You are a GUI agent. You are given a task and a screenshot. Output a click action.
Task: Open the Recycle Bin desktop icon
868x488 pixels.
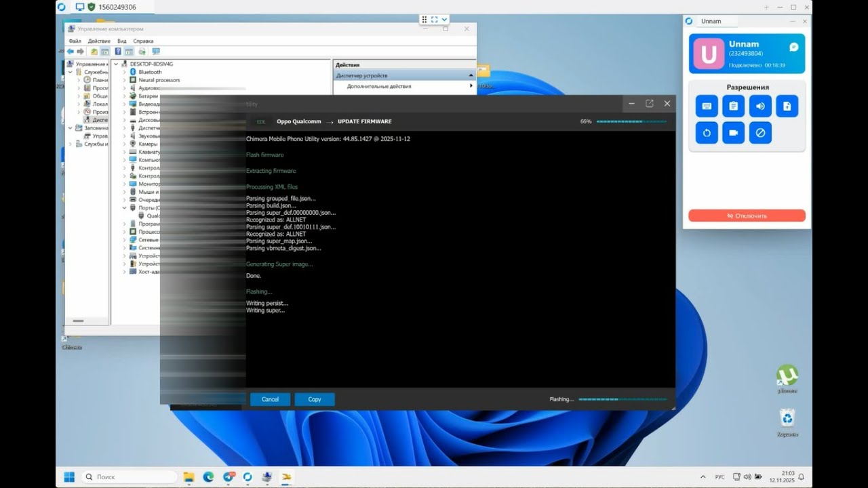787,422
